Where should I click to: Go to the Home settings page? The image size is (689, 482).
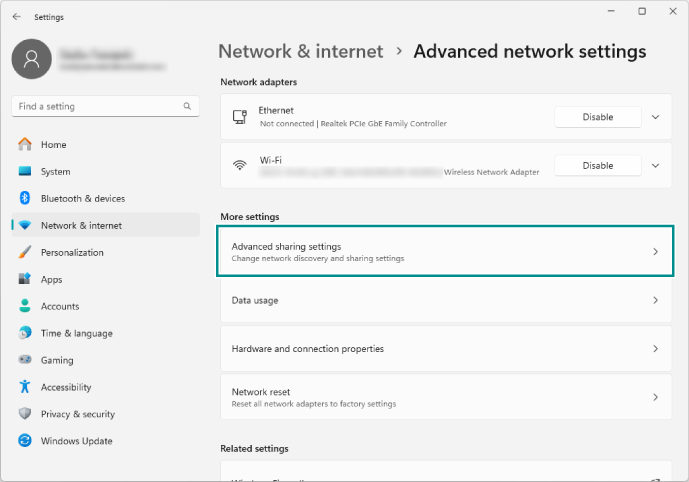coord(53,145)
